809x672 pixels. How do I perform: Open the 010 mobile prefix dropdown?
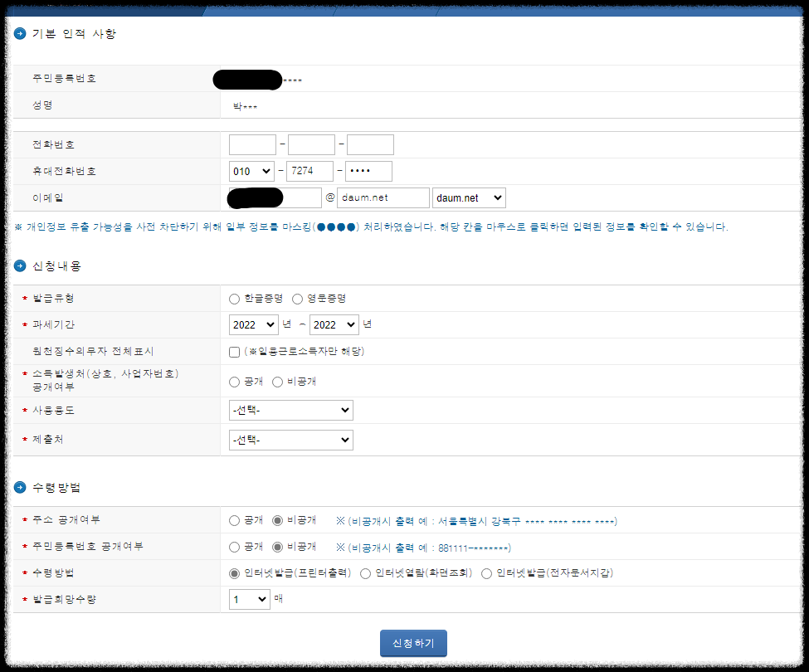click(251, 170)
